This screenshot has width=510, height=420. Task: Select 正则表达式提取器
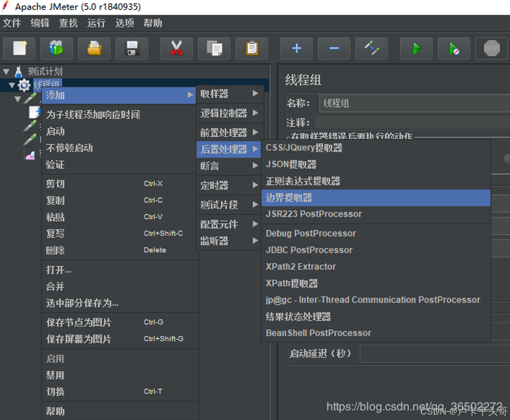tap(376, 181)
